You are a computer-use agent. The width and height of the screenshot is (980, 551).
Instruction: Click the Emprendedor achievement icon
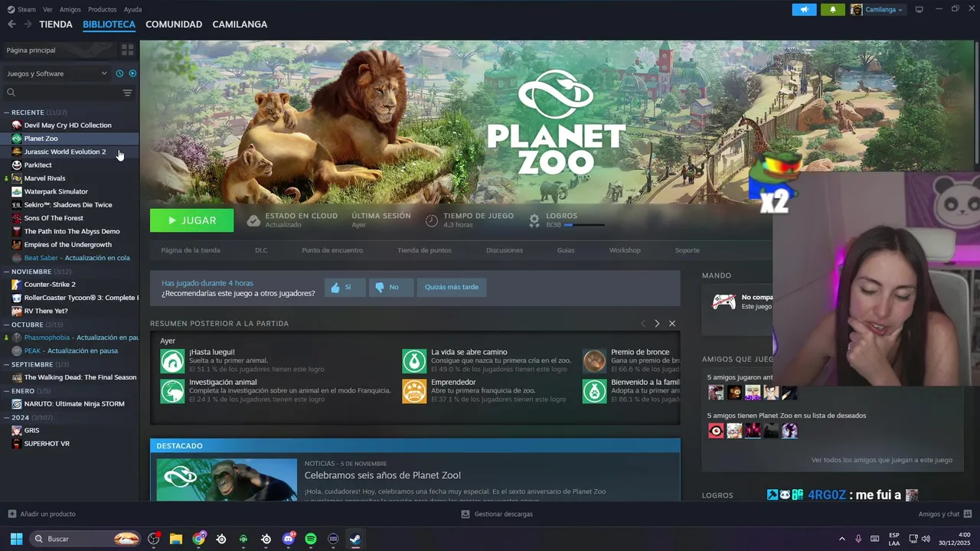click(x=414, y=391)
